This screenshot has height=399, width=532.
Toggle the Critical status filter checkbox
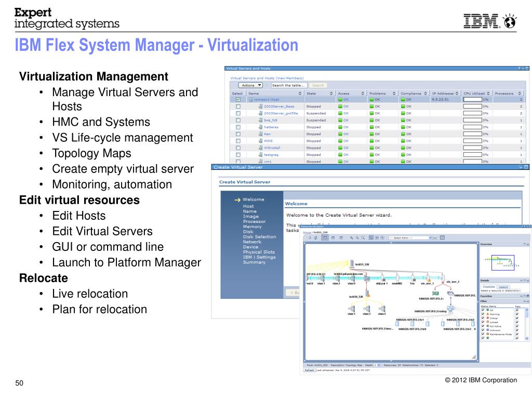(x=483, y=318)
